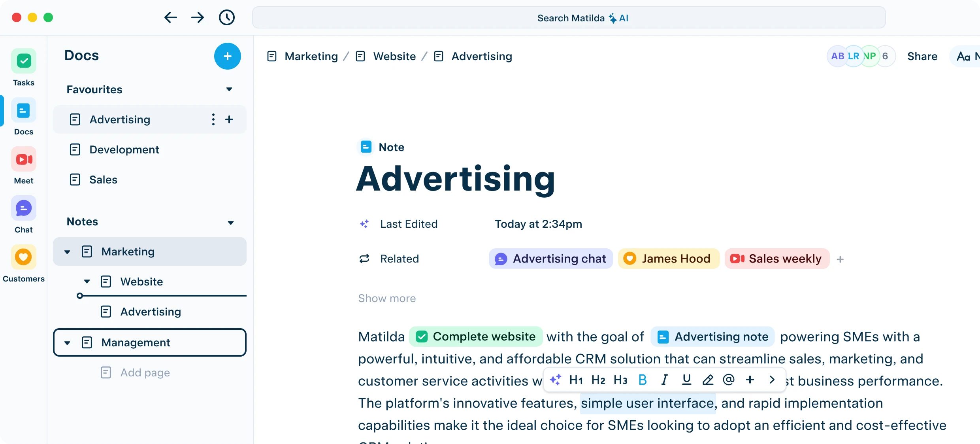
Task: Show the 6 additional collaborators
Action: pos(886,56)
